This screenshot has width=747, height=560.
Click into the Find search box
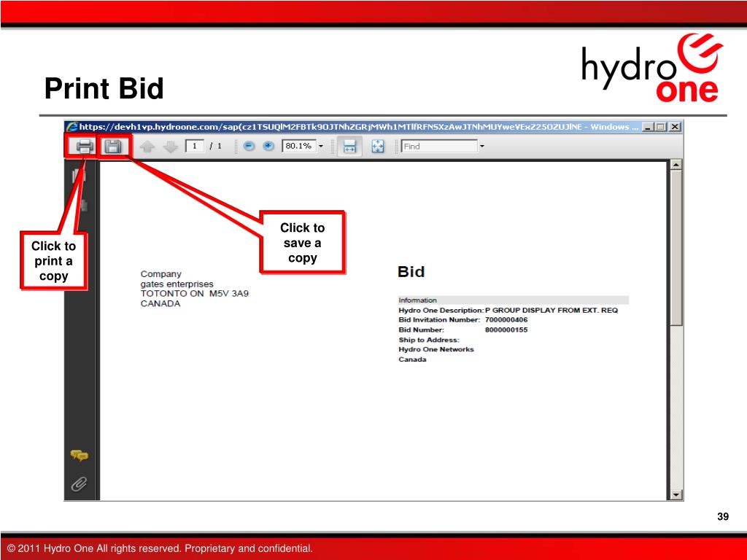[x=438, y=146]
